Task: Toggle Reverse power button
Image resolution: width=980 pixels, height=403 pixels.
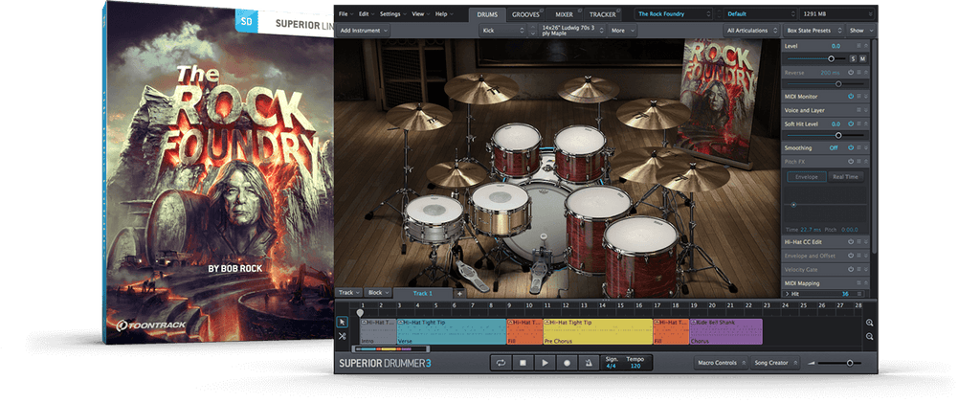Action: [851, 73]
